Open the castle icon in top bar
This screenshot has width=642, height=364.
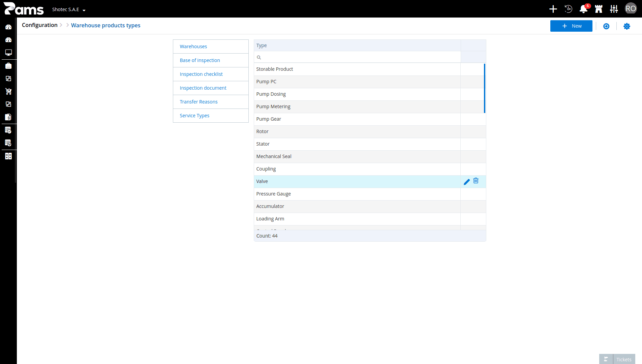pyautogui.click(x=599, y=9)
